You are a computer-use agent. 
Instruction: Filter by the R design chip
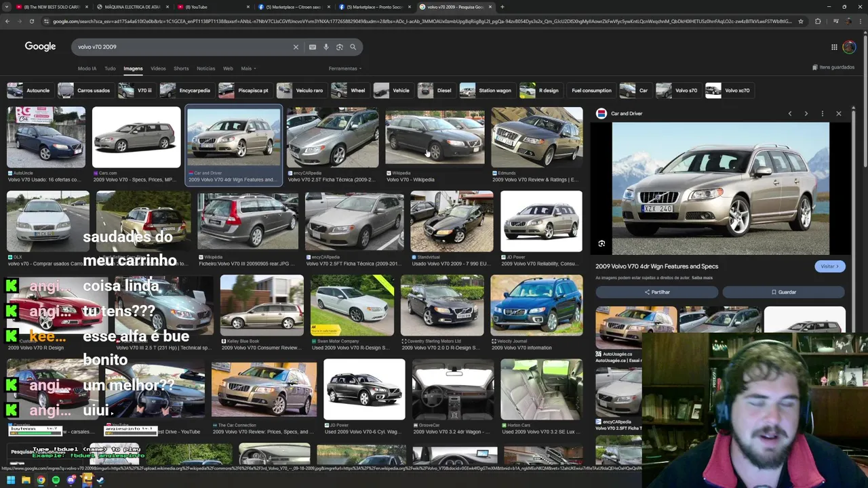(540, 90)
